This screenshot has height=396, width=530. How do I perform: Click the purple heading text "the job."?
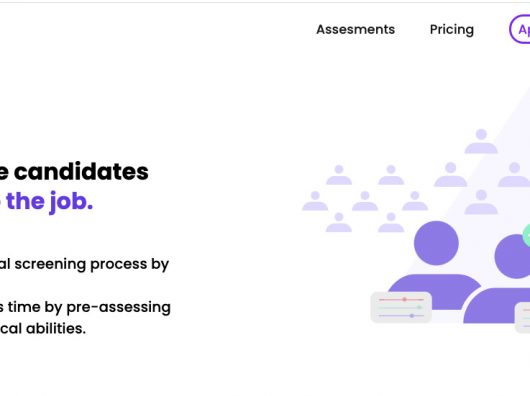click(x=49, y=202)
